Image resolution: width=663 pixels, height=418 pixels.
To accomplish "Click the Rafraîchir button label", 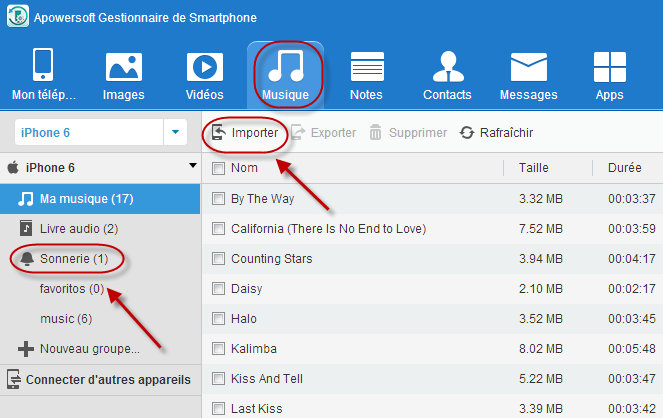I will (x=507, y=133).
